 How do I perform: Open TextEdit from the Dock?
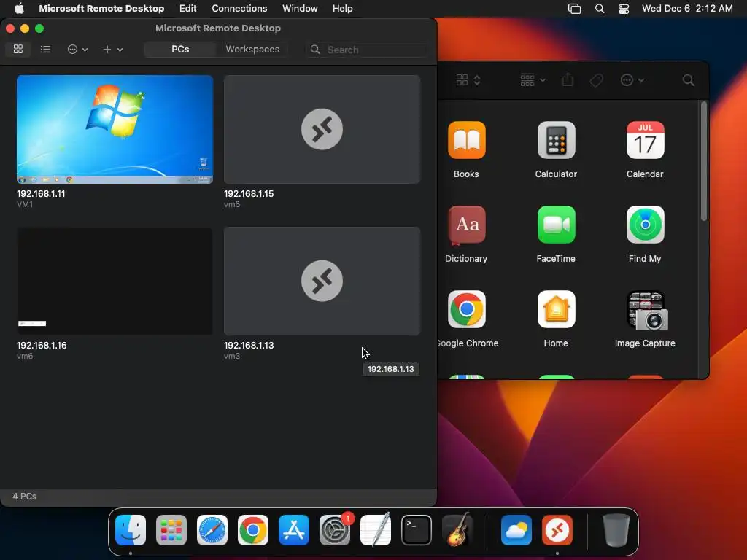pos(376,530)
